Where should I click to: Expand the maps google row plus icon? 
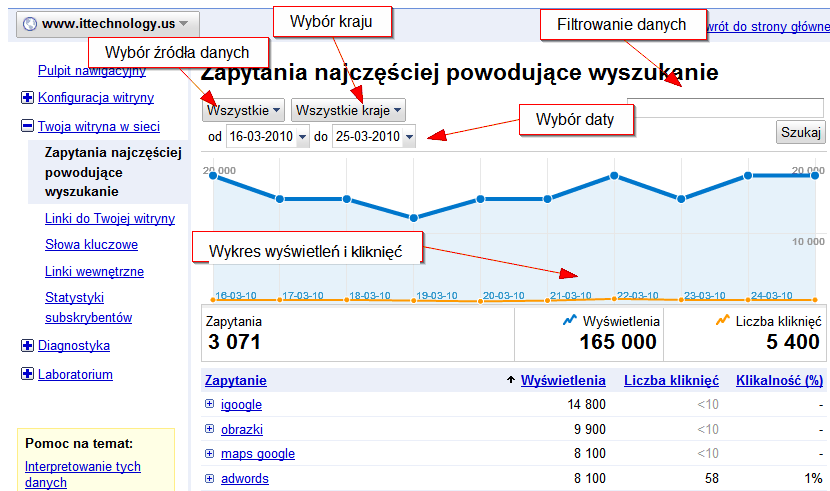point(210,454)
